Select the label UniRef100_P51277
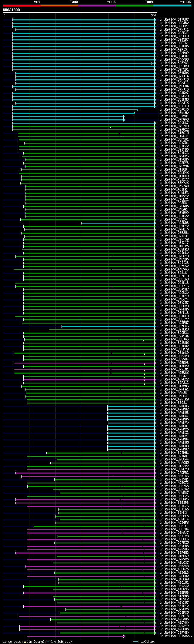Viewport: 194px width, 644px height. (174, 179)
